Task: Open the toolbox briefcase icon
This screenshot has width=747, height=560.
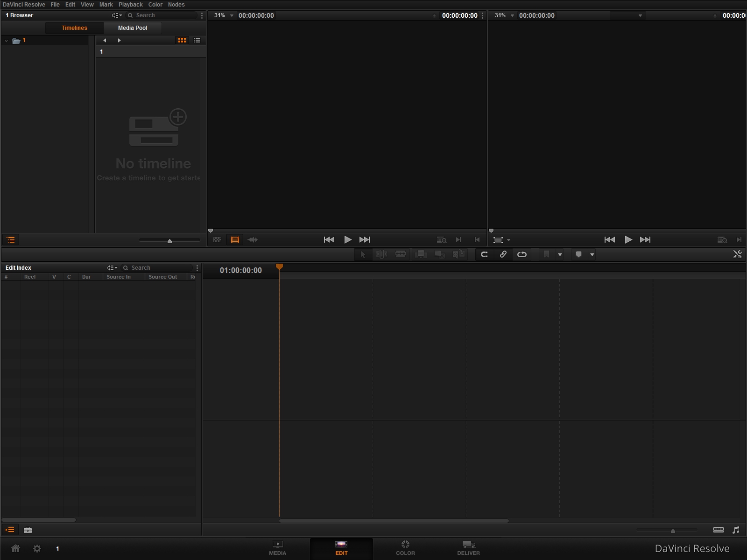Action: pyautogui.click(x=28, y=530)
